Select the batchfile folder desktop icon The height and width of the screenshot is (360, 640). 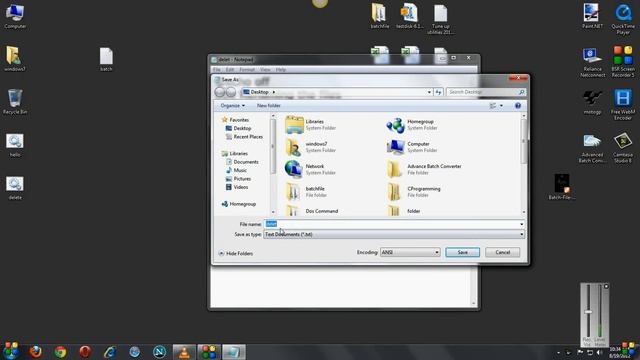tap(379, 16)
